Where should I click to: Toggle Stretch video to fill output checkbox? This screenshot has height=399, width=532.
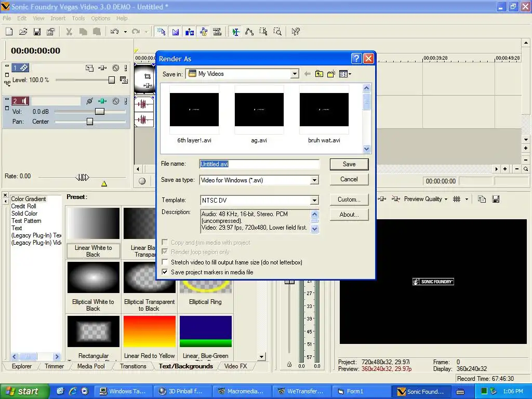[x=165, y=262]
